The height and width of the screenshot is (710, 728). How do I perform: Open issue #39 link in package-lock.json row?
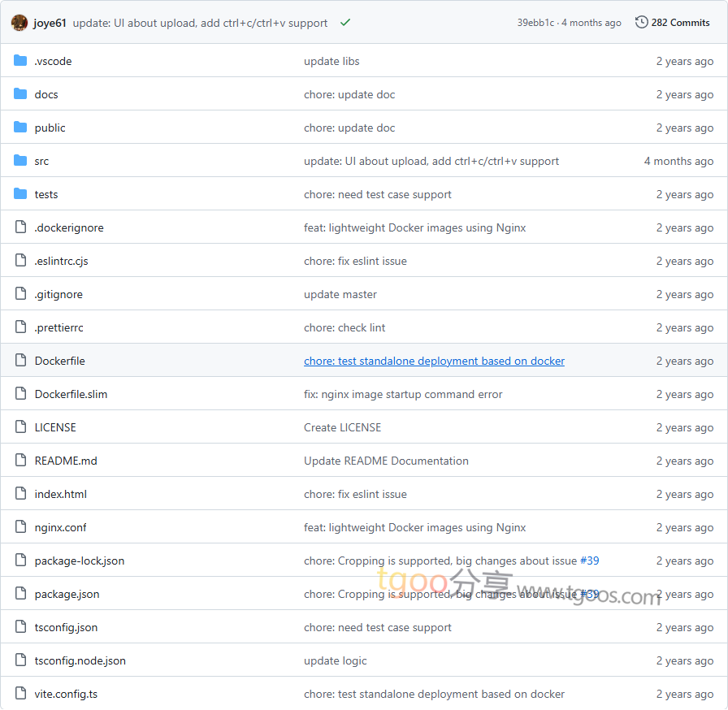click(589, 561)
